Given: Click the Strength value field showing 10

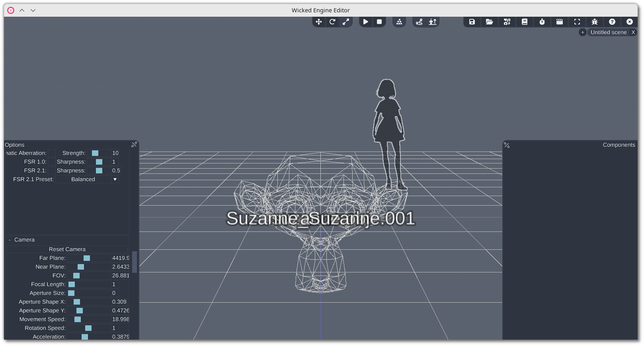Looking at the screenshot, I should (x=115, y=153).
